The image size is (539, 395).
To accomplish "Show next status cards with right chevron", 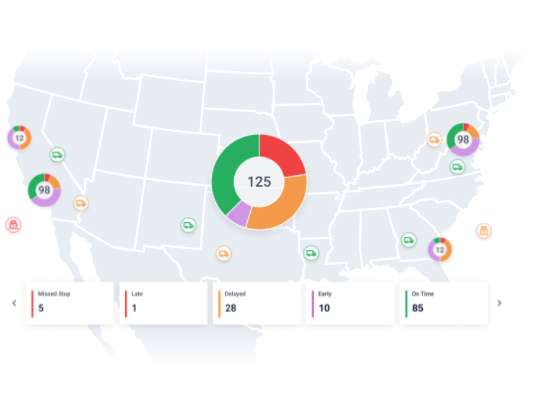I will pos(499,303).
